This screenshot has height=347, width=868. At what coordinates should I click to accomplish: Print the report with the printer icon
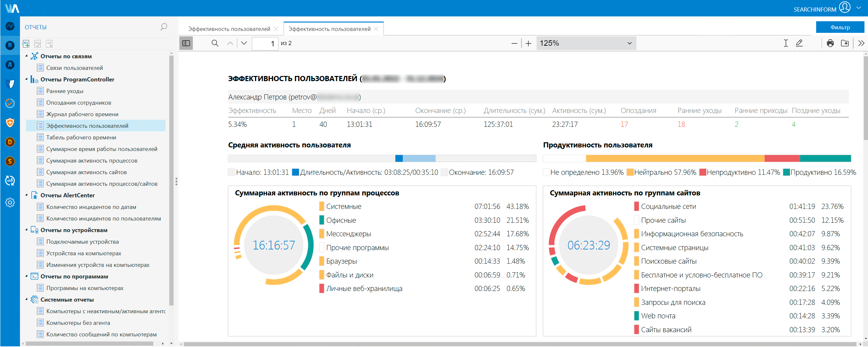pyautogui.click(x=830, y=43)
